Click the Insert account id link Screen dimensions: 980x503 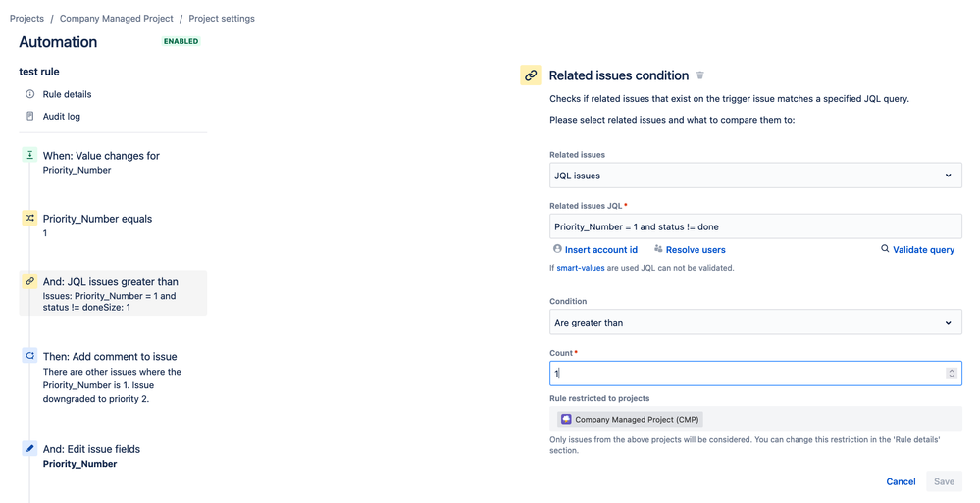[600, 250]
